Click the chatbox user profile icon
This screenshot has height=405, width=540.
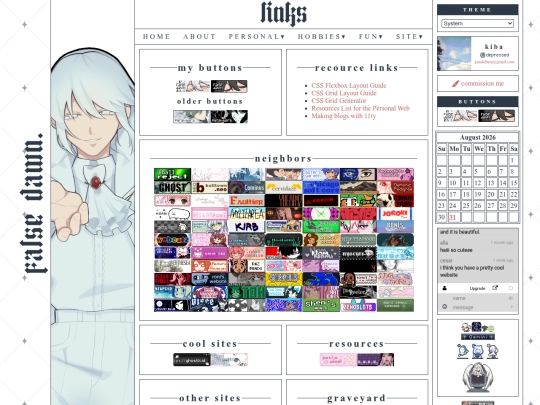click(x=444, y=288)
